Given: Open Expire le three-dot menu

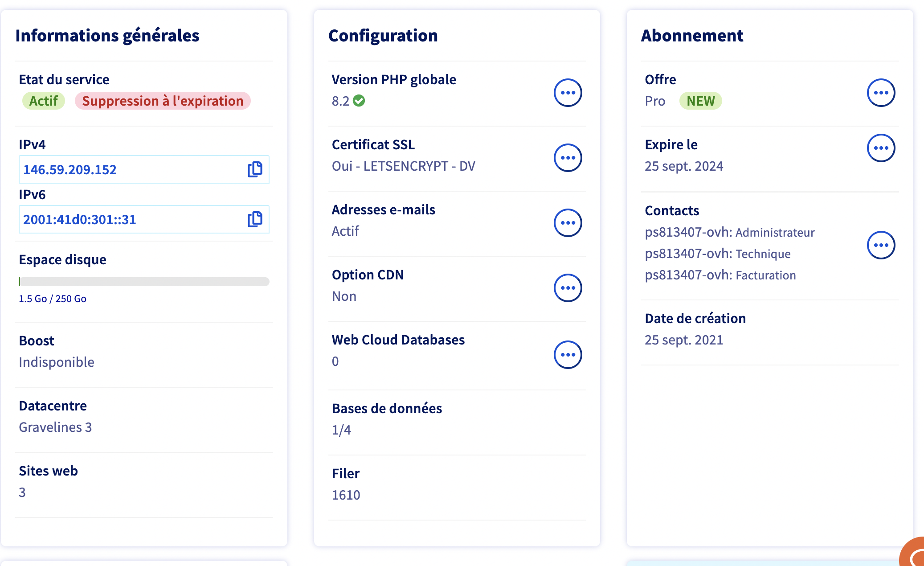Looking at the screenshot, I should [x=881, y=148].
